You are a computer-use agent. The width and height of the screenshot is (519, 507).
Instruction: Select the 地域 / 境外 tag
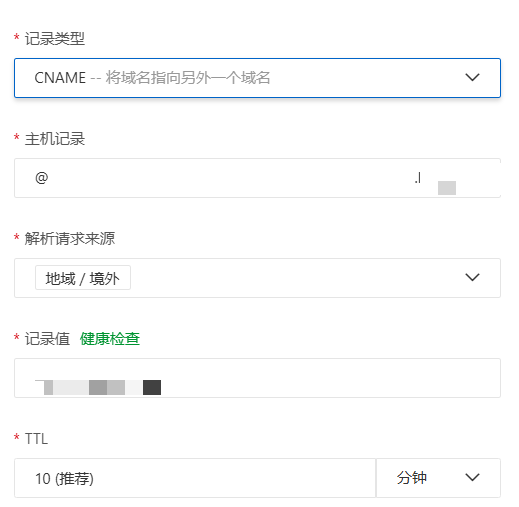click(83, 278)
